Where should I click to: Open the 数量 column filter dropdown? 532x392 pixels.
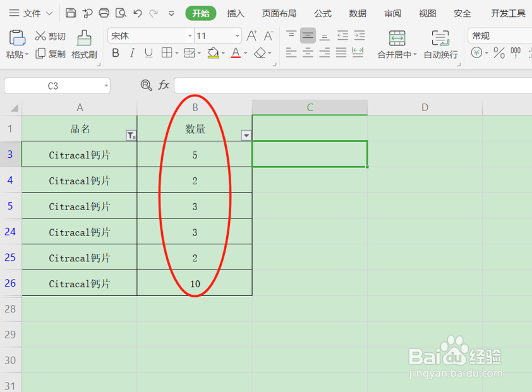(x=246, y=134)
